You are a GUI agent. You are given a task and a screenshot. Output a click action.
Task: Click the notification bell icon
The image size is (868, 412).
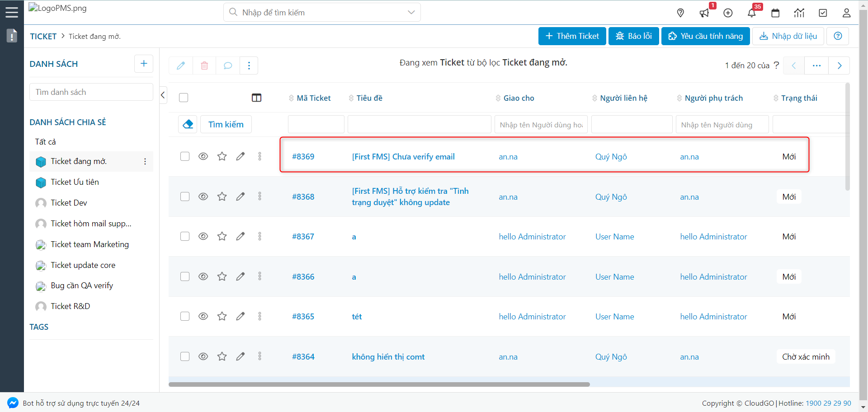click(751, 13)
